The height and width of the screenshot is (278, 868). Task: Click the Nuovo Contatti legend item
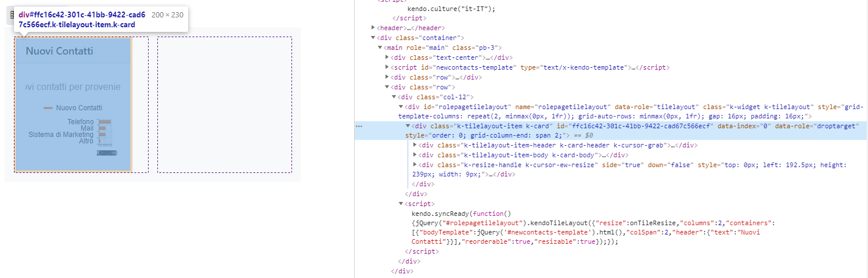pos(73,108)
